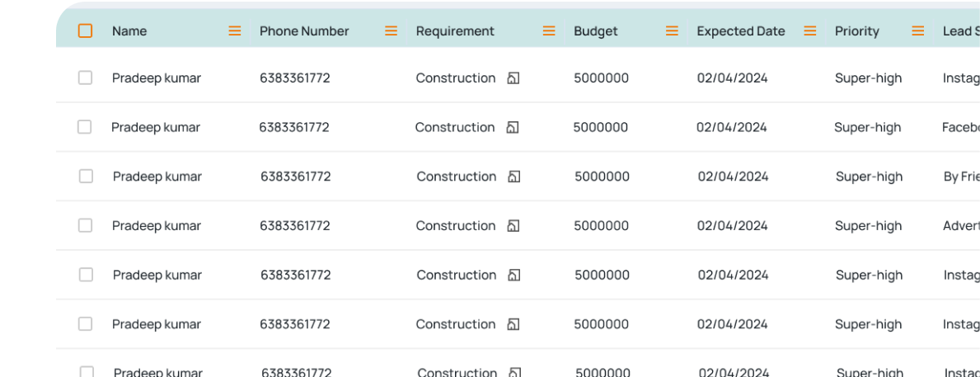This screenshot has height=377, width=980.
Task: Click the Budget column header label
Action: click(596, 31)
